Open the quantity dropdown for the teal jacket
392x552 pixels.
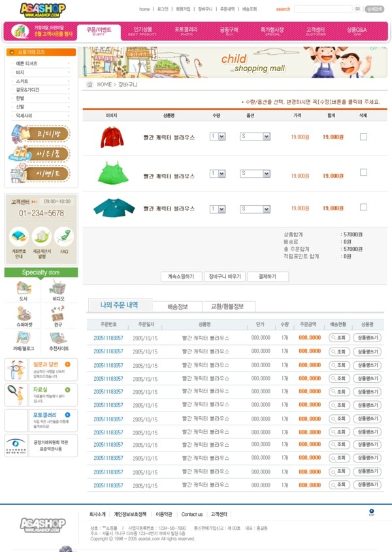[218, 209]
